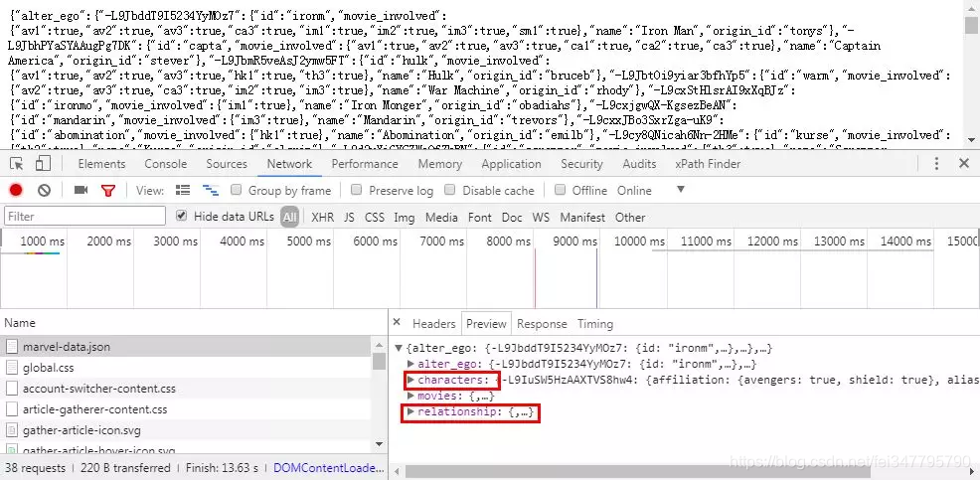Filter requests by CSS
This screenshot has height=480, width=980.
click(375, 217)
